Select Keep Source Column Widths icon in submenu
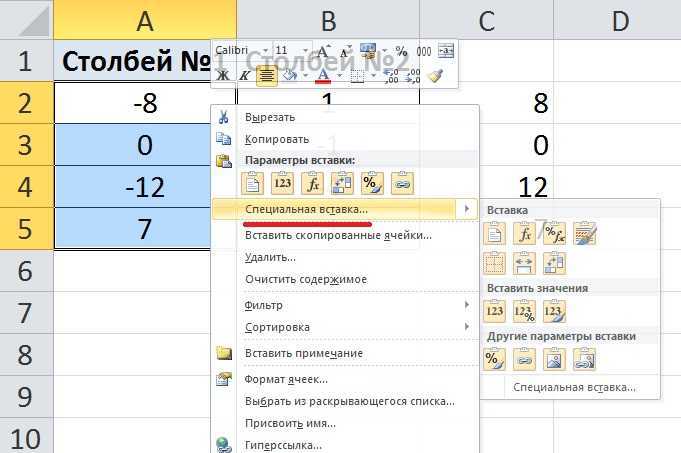 pyautogui.click(x=524, y=263)
